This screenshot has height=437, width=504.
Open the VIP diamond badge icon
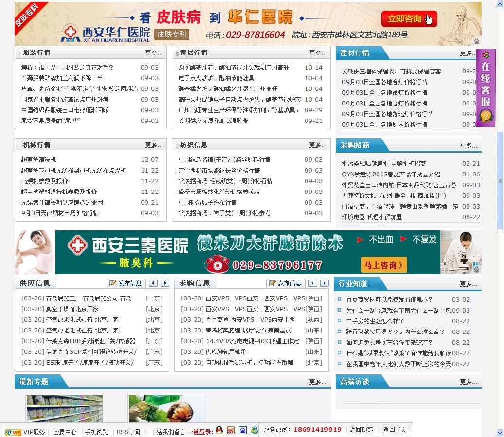coord(13,432)
